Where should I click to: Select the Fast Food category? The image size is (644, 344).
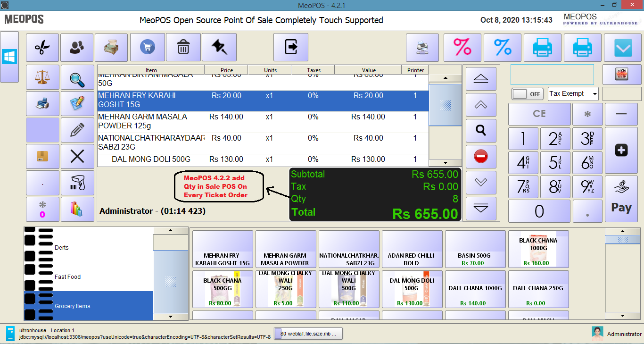pos(89,277)
